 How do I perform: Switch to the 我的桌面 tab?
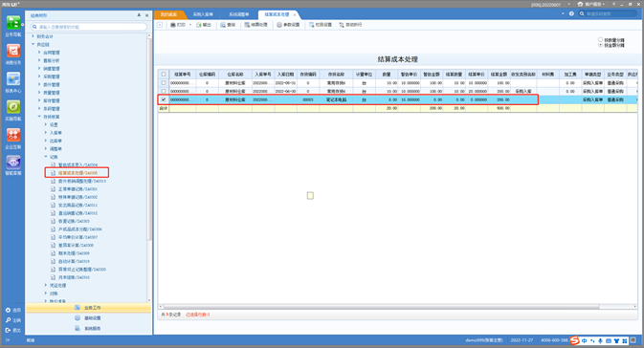coord(168,14)
